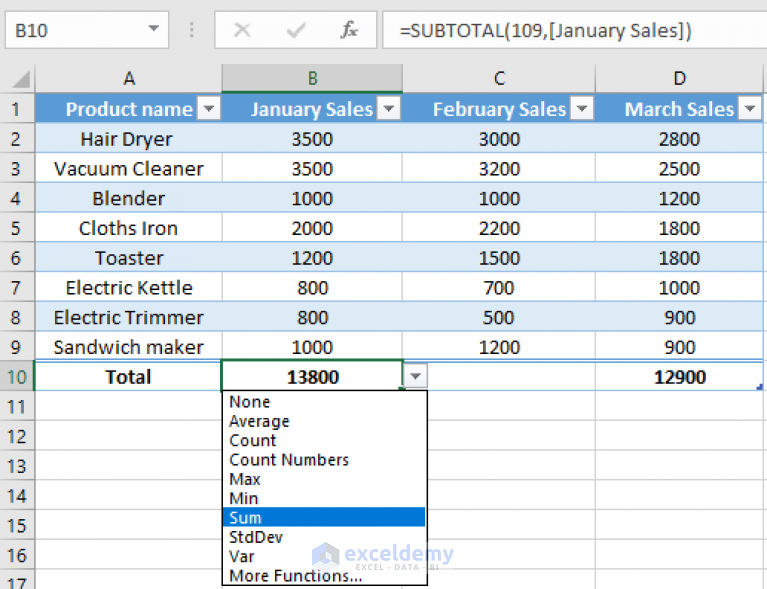Click the Cancel X icon in formula bar
Screen dimensions: 767x589
tap(242, 30)
